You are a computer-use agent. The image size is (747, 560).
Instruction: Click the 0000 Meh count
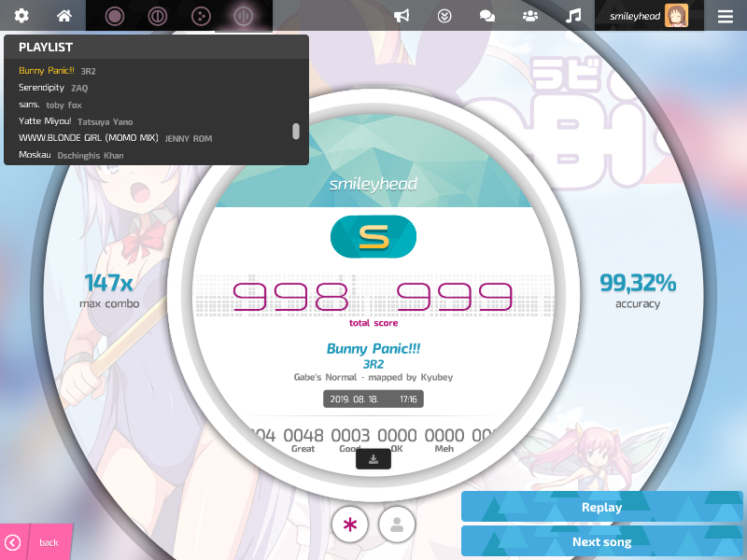(444, 435)
